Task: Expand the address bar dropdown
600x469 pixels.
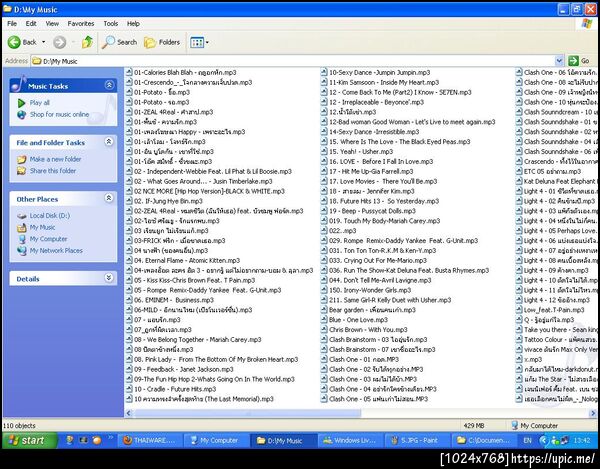Action: 559,61
